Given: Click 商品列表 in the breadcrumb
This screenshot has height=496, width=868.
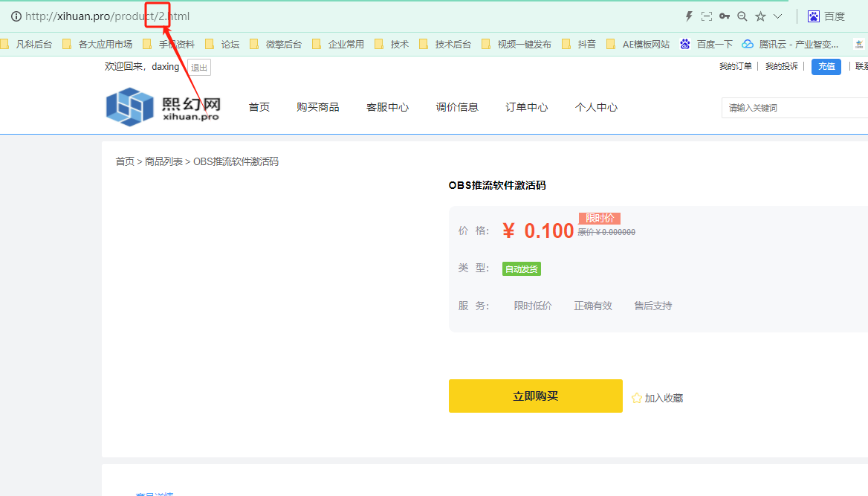Looking at the screenshot, I should tap(163, 161).
